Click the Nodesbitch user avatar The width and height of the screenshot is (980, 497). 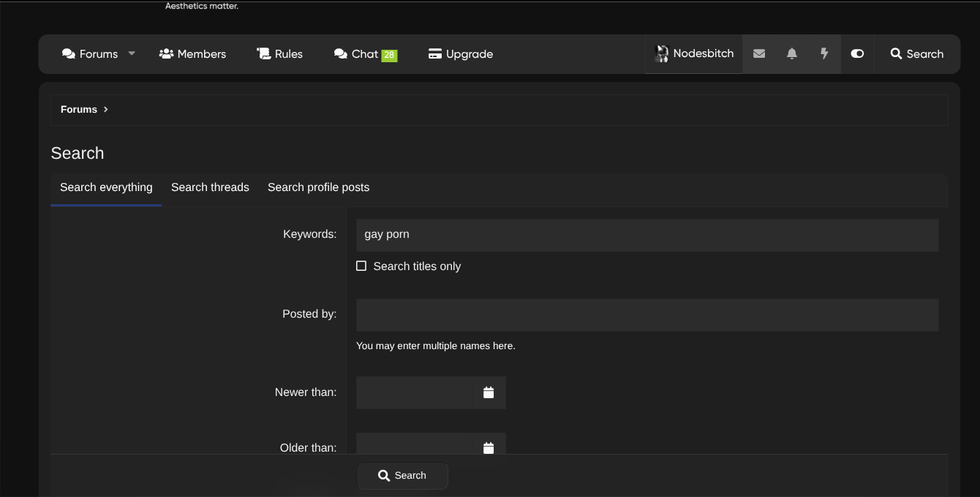(662, 53)
